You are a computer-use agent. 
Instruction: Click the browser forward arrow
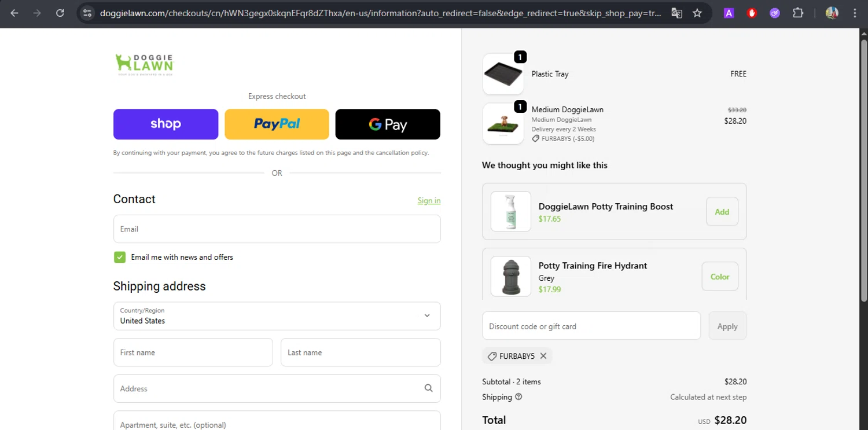click(x=37, y=13)
